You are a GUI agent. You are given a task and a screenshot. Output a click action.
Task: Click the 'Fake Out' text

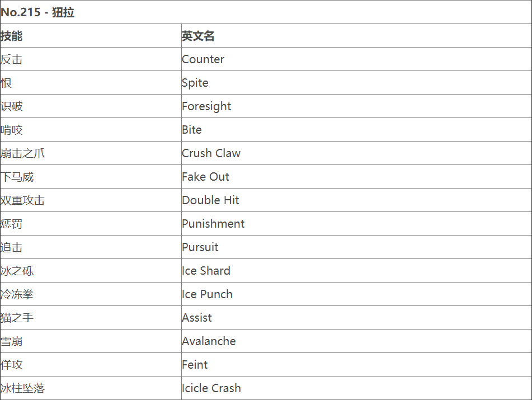point(205,177)
